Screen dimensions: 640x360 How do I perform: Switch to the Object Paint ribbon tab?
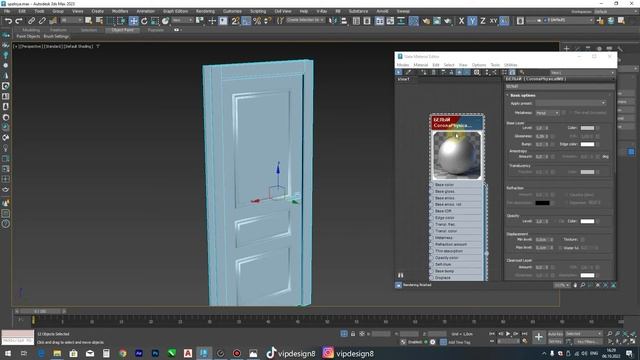122,30
